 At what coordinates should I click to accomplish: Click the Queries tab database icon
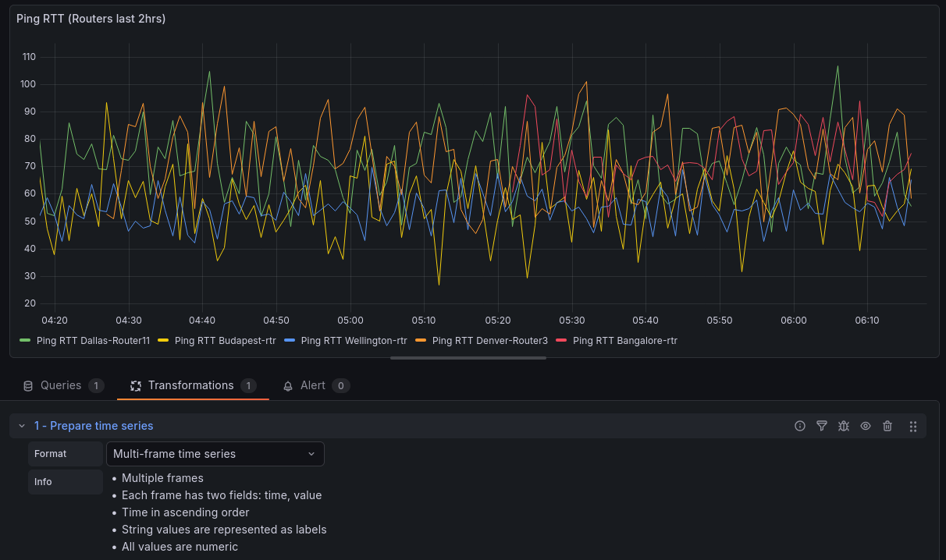[28, 386]
